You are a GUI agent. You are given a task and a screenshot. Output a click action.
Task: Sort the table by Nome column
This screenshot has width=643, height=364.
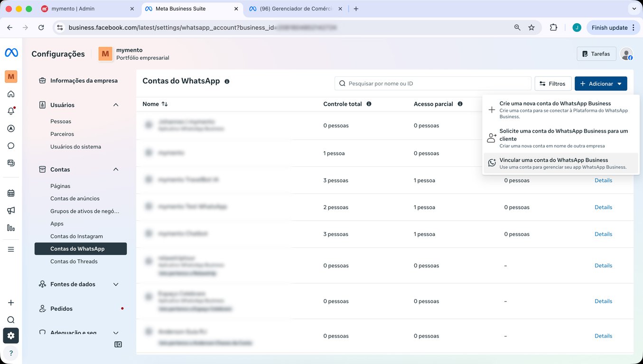155,104
